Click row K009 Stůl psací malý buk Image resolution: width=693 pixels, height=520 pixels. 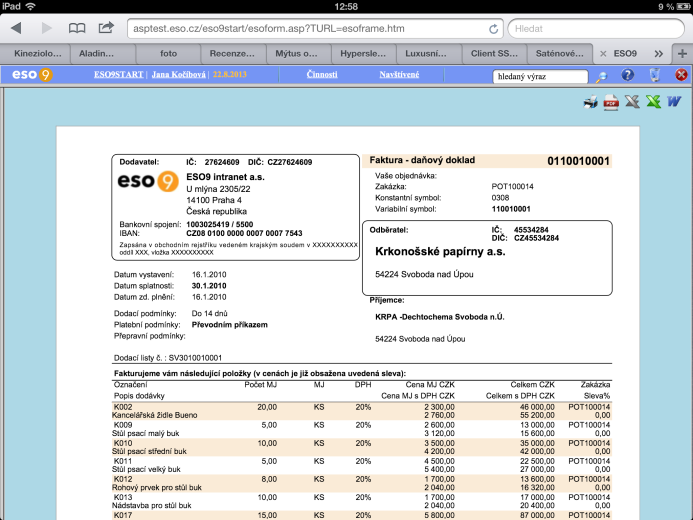pyautogui.click(x=362, y=429)
